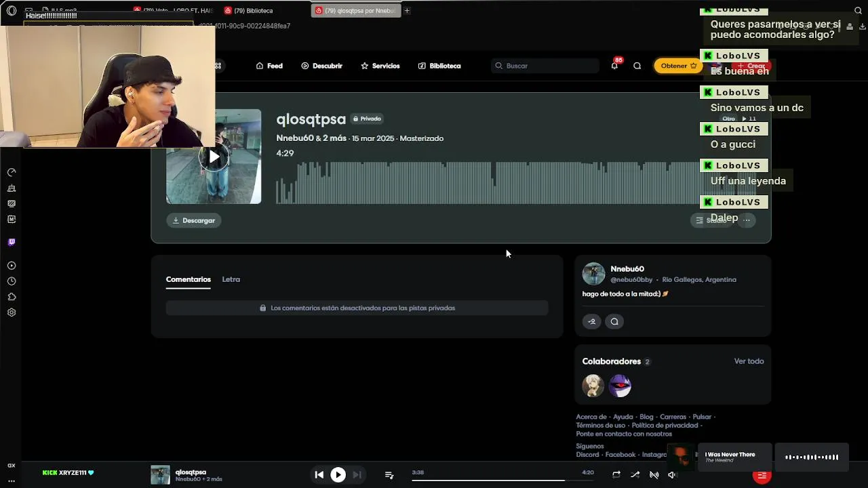Open Extensions puzzle icon in sidebar
The height and width of the screenshot is (488, 868).
(x=12, y=297)
